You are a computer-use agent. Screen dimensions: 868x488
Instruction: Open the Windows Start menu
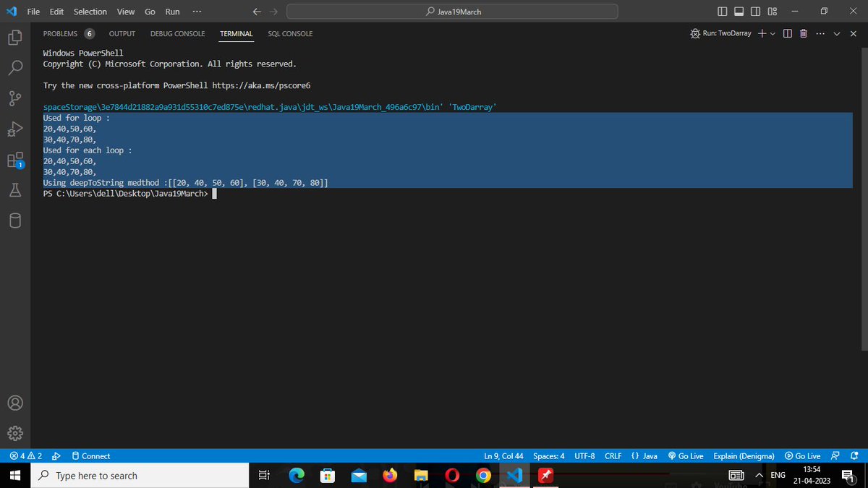(15, 476)
